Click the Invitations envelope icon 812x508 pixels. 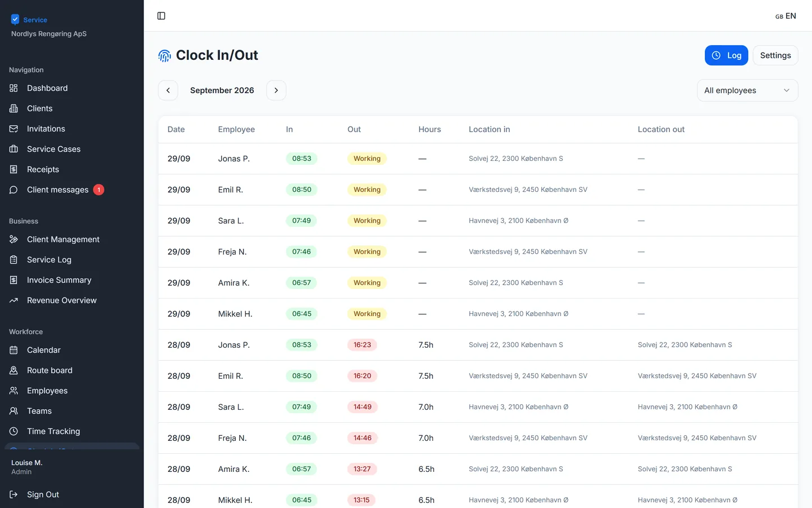[x=14, y=129]
